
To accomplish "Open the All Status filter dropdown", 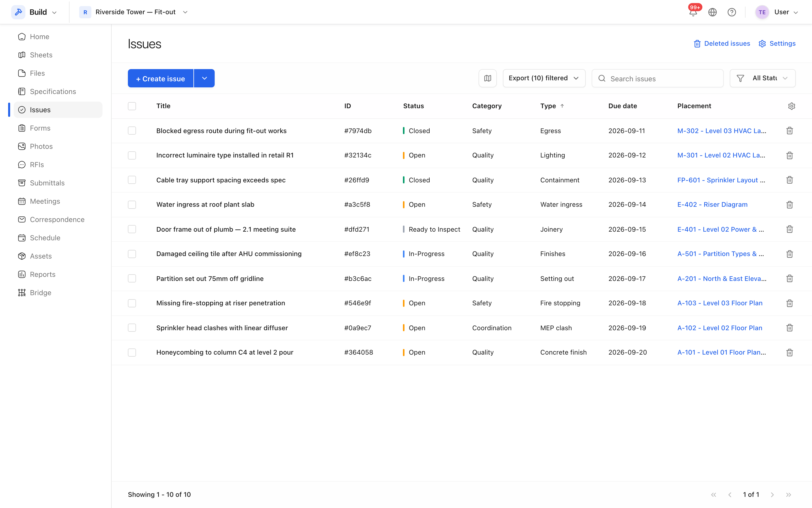I will (762, 78).
